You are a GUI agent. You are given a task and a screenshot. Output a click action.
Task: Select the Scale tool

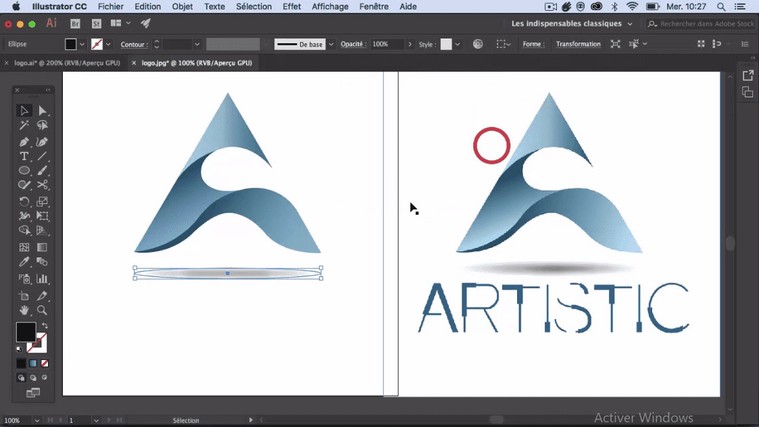coord(42,201)
